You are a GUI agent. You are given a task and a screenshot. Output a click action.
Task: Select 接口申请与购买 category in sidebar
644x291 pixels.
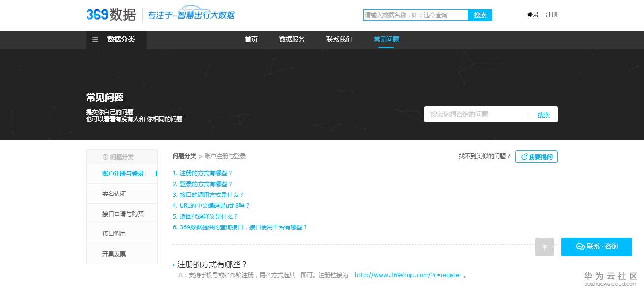[x=122, y=214]
